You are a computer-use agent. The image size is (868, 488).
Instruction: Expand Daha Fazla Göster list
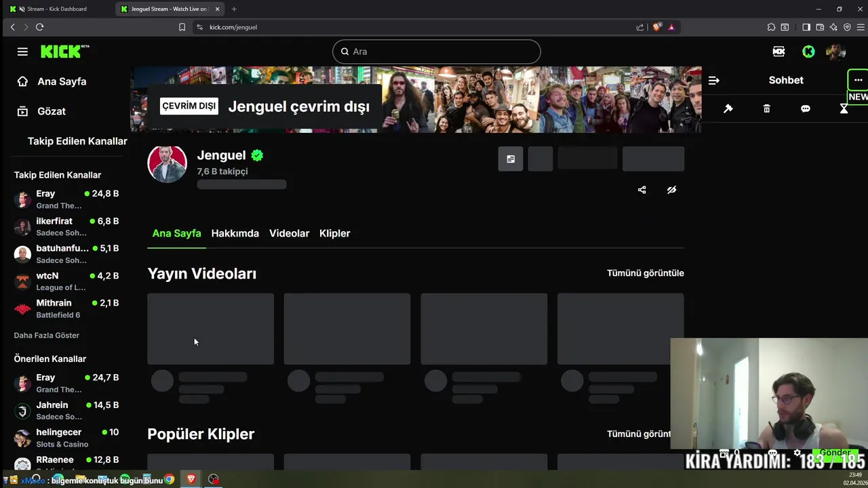[47, 335]
